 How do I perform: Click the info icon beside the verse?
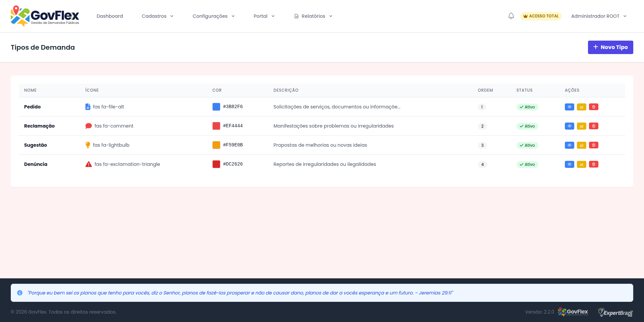click(20, 293)
